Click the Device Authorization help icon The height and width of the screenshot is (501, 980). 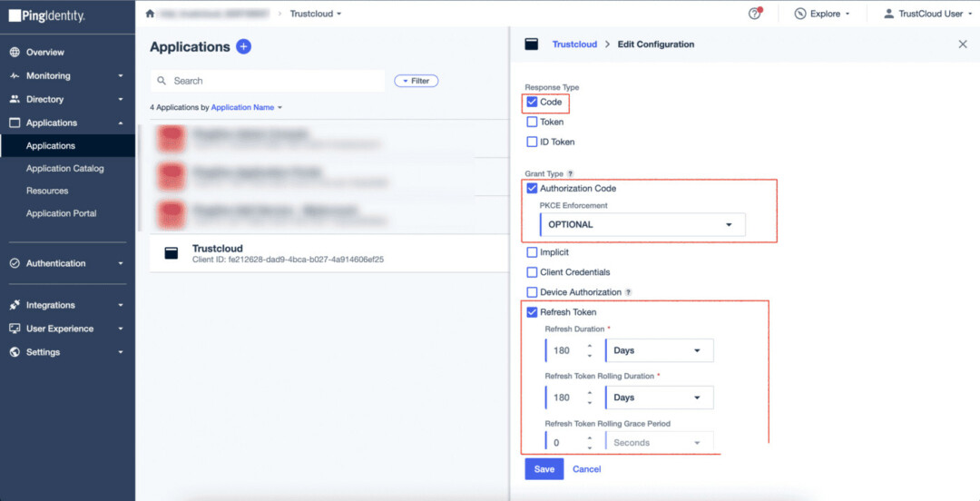628,292
